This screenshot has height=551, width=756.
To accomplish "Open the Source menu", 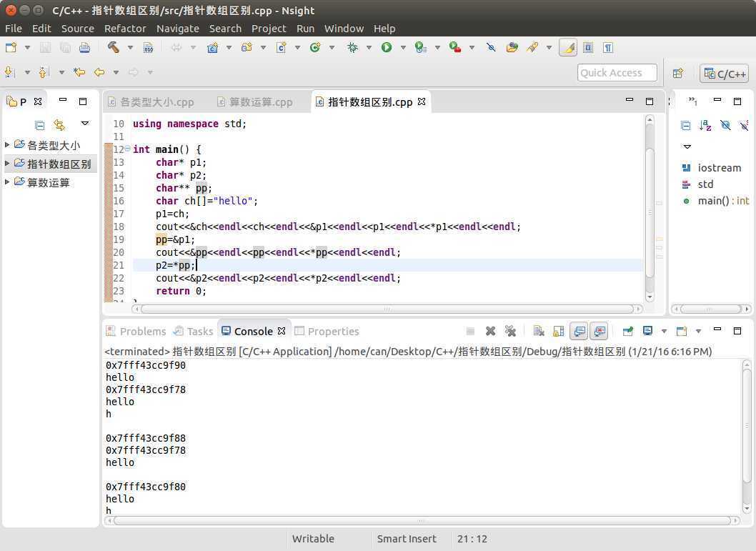I will point(78,29).
